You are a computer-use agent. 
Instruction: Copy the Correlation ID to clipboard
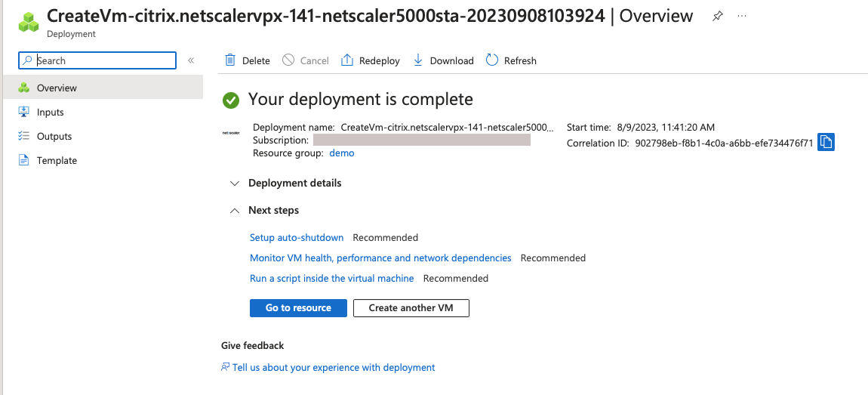[x=826, y=142]
